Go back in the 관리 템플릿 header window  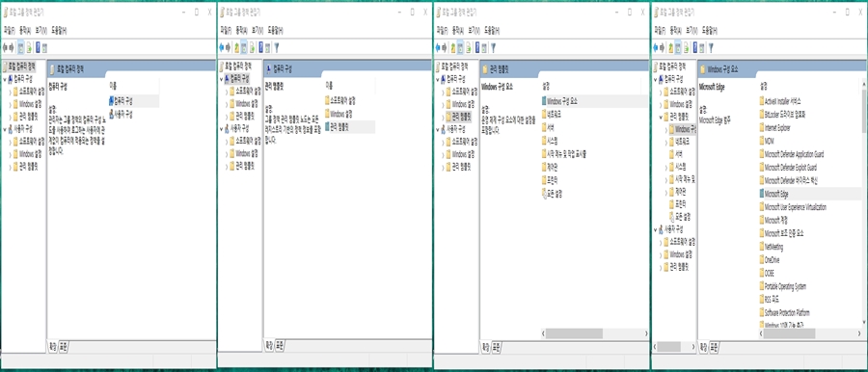coord(438,47)
